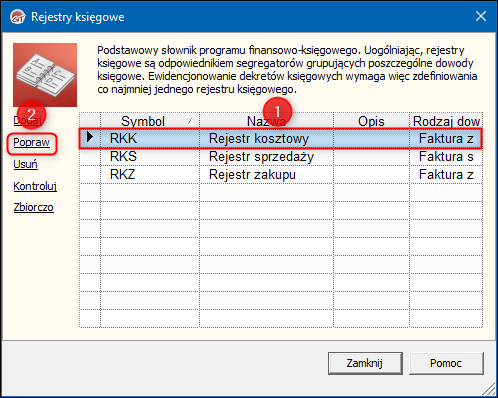Viewport: 498px width, 398px height.
Task: Close the Rejestry księgowe window
Action: click(481, 16)
